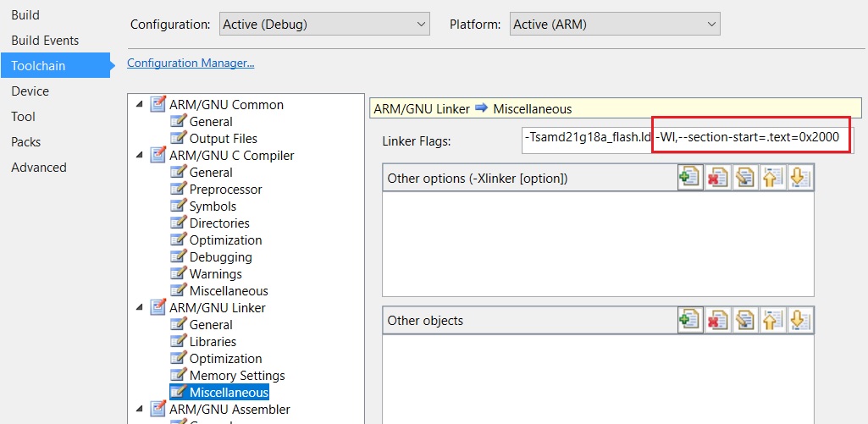
Task: Collapse the ARM/GNU Common tree node
Action: [138, 104]
